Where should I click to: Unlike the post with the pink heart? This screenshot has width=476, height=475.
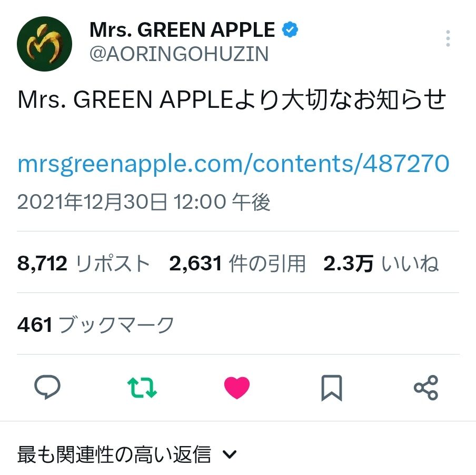237,388
